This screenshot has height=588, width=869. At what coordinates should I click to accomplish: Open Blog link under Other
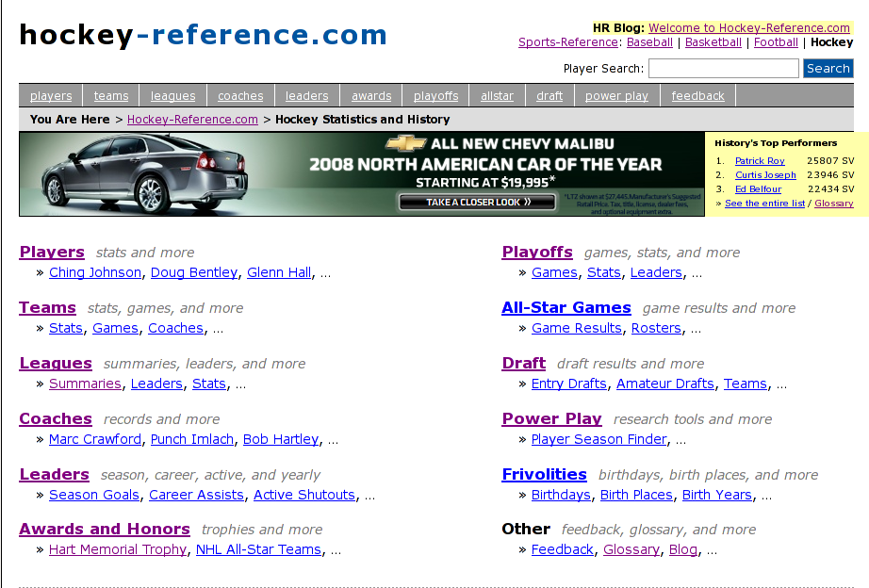point(682,549)
